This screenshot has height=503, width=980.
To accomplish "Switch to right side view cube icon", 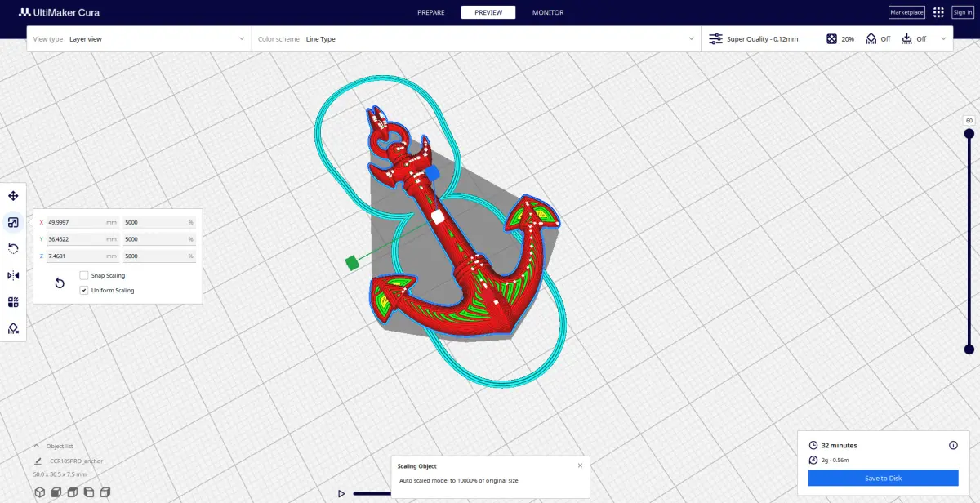I will tap(105, 492).
